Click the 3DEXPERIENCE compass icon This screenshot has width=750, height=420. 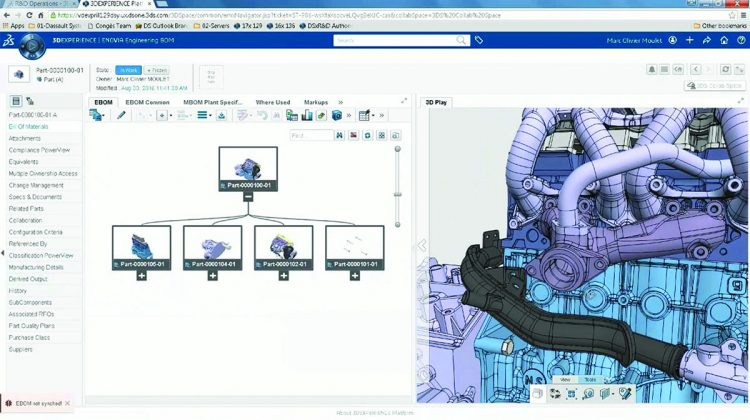point(32,46)
